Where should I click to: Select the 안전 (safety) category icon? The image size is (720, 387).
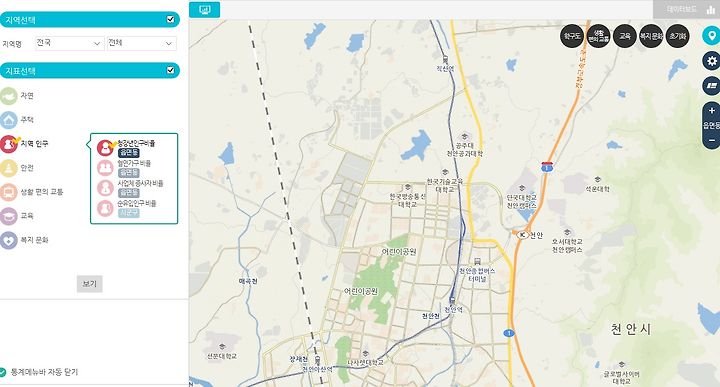click(x=8, y=168)
